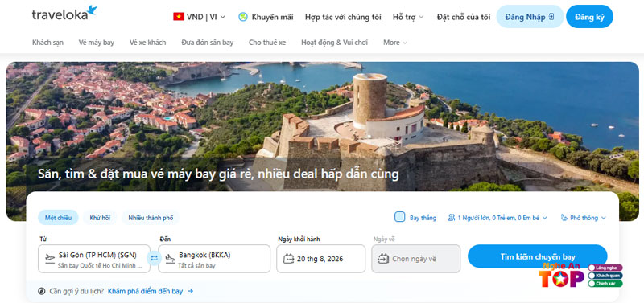Select Một chiều one-way trip
644x303 pixels.
tap(58, 218)
